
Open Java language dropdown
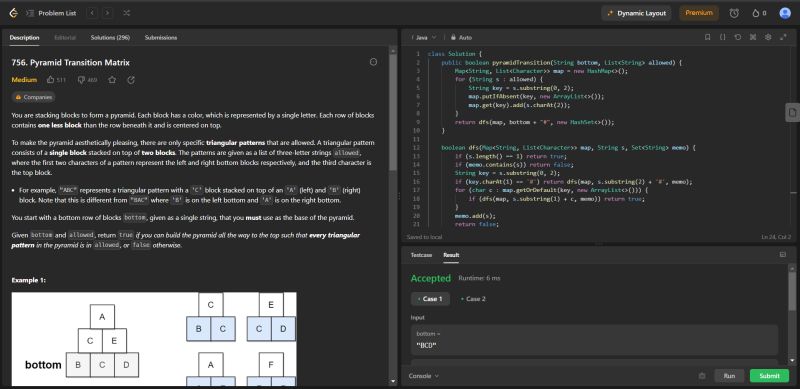(424, 37)
